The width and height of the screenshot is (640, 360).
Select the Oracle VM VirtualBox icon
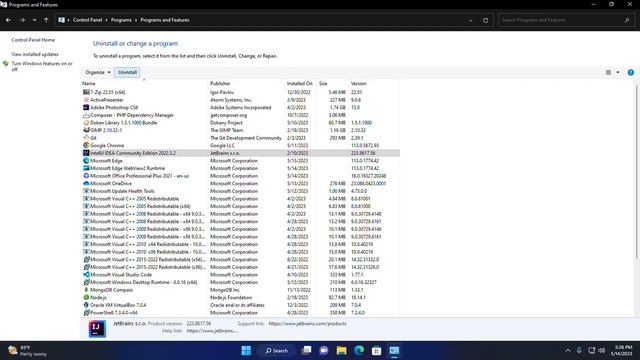pyautogui.click(x=86, y=305)
